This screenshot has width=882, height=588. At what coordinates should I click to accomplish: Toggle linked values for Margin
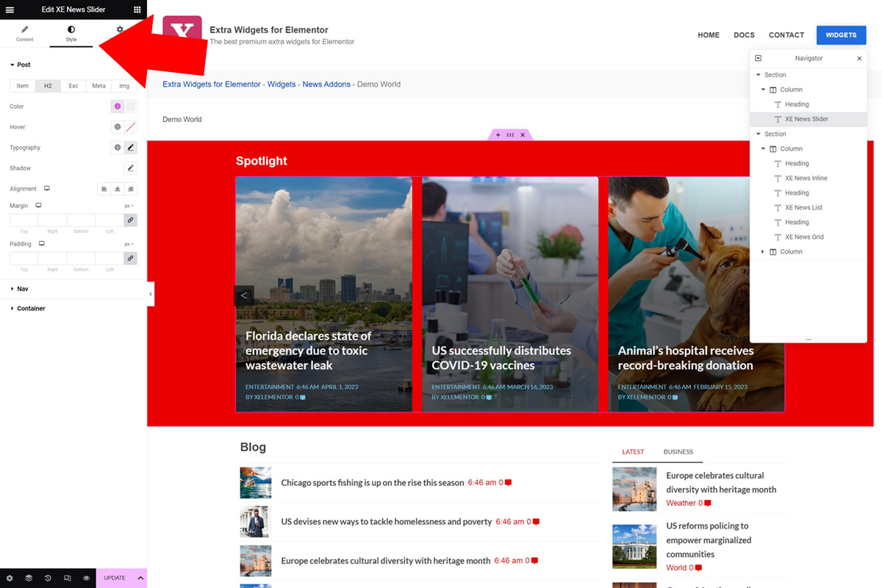pyautogui.click(x=130, y=220)
